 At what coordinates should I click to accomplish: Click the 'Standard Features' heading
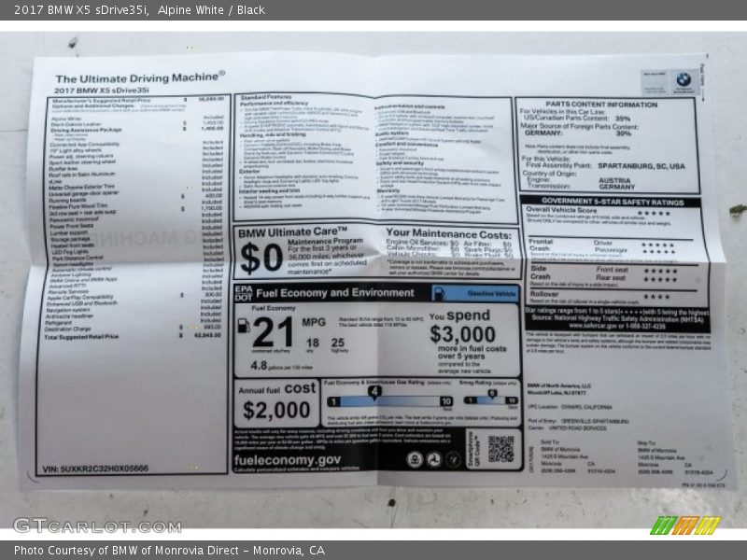point(265,97)
